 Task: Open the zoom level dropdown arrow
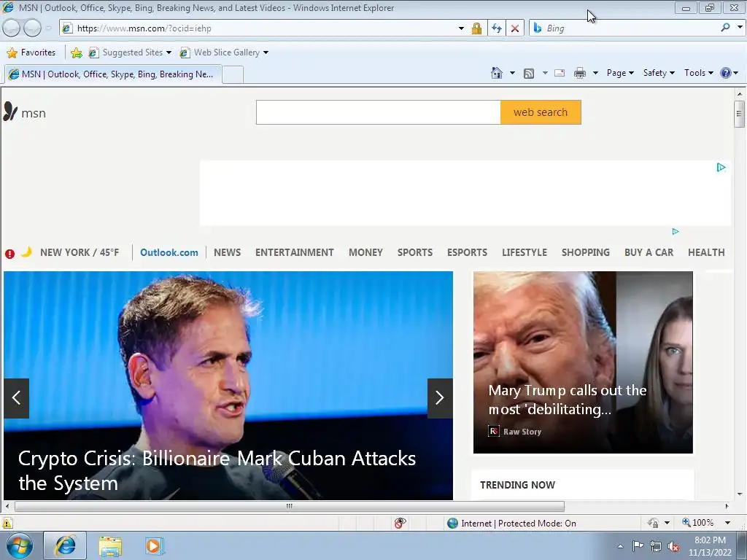727,523
